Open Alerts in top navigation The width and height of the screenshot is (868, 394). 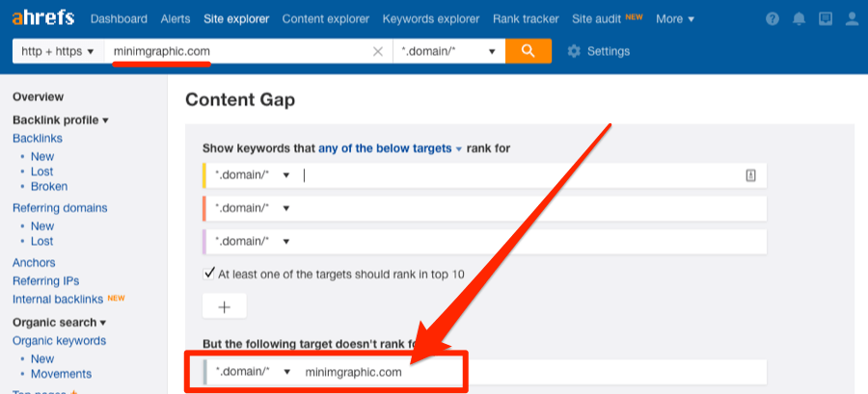[x=176, y=19]
